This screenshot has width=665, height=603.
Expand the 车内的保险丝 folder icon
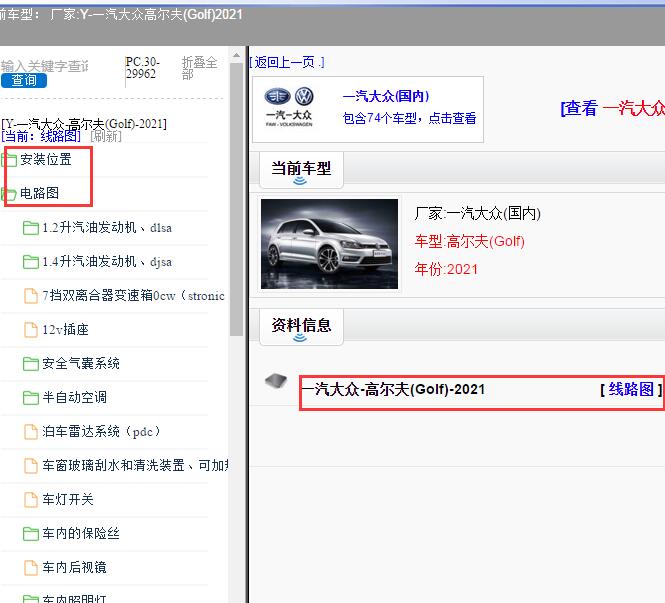click(31, 533)
